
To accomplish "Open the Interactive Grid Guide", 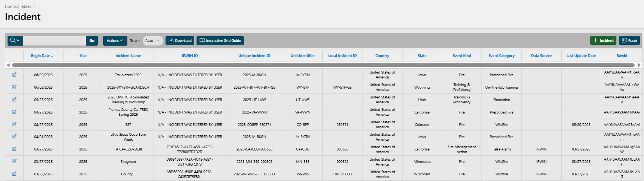I will click(220, 40).
